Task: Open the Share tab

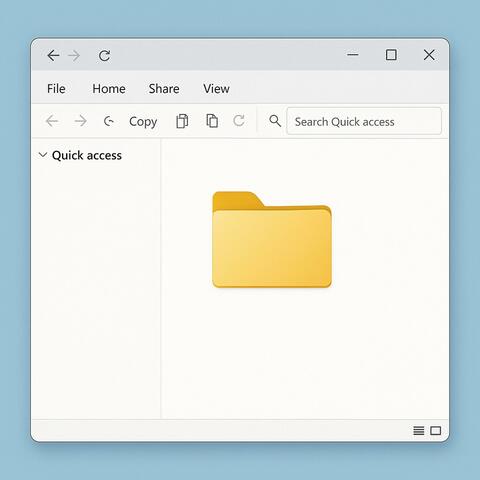Action: click(164, 89)
